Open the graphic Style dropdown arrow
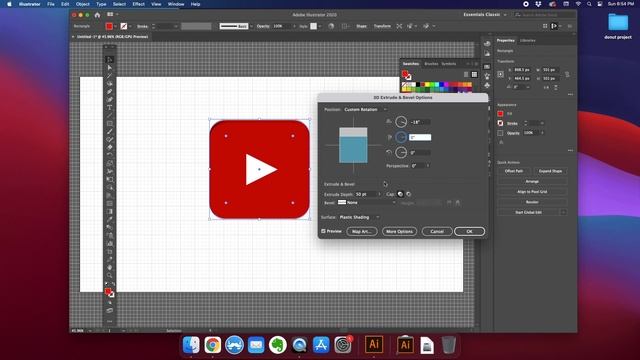640x360 pixels. click(320, 26)
